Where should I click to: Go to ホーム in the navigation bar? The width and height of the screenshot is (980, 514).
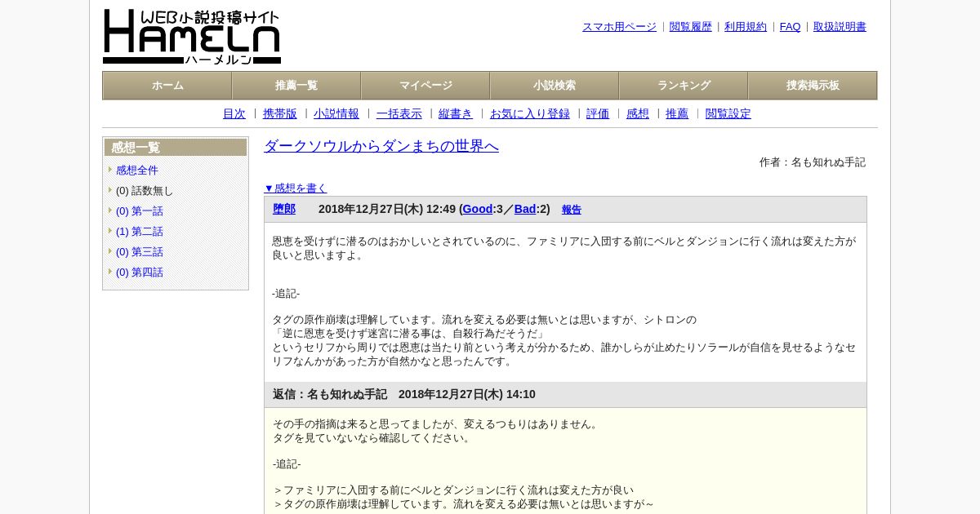click(x=167, y=86)
